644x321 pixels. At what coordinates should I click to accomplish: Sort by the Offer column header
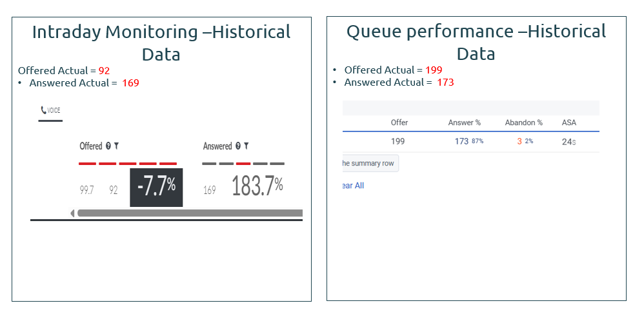[x=399, y=122]
